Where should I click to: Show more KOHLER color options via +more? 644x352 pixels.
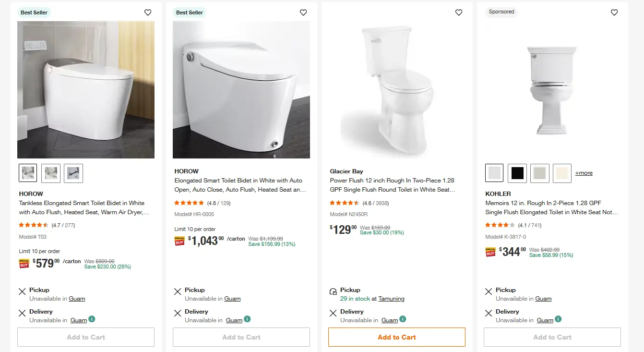pyautogui.click(x=584, y=173)
